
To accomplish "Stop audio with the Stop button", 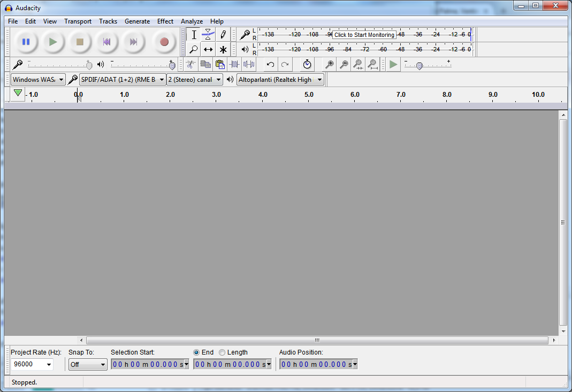I will (x=80, y=42).
